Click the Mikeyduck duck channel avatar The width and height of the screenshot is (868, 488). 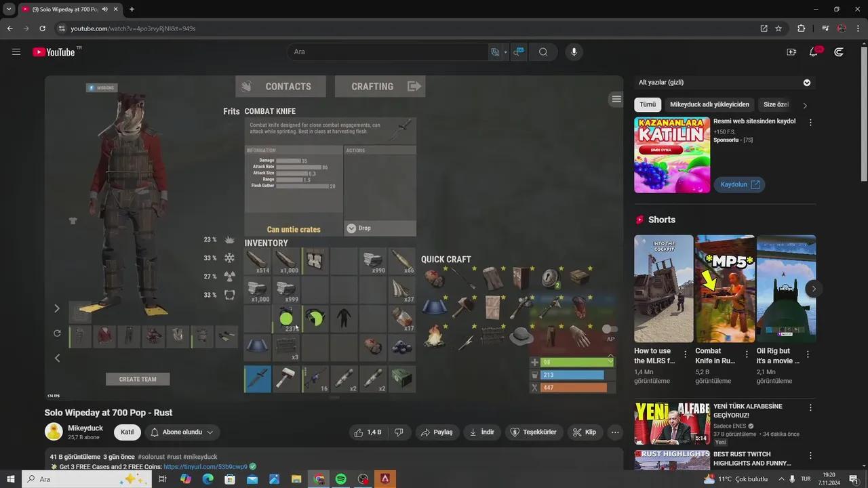pos(54,432)
